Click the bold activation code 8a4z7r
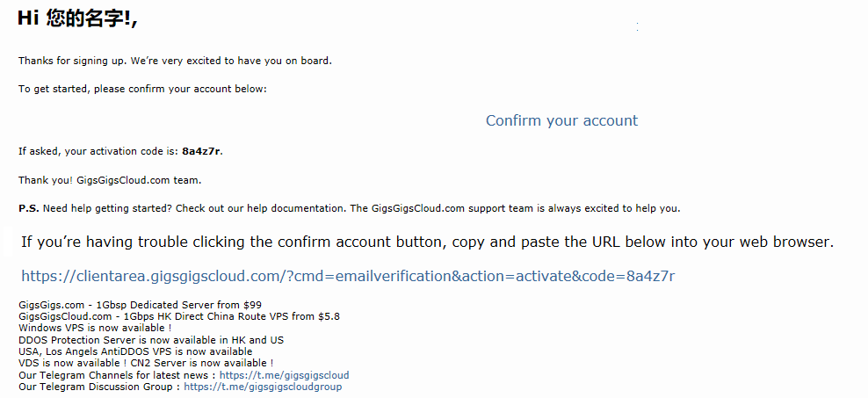Viewport: 868px width, 398px height. (x=201, y=151)
